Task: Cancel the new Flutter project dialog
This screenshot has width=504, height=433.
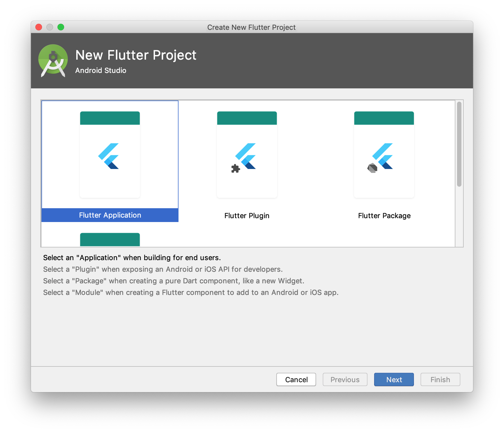Action: tap(296, 379)
